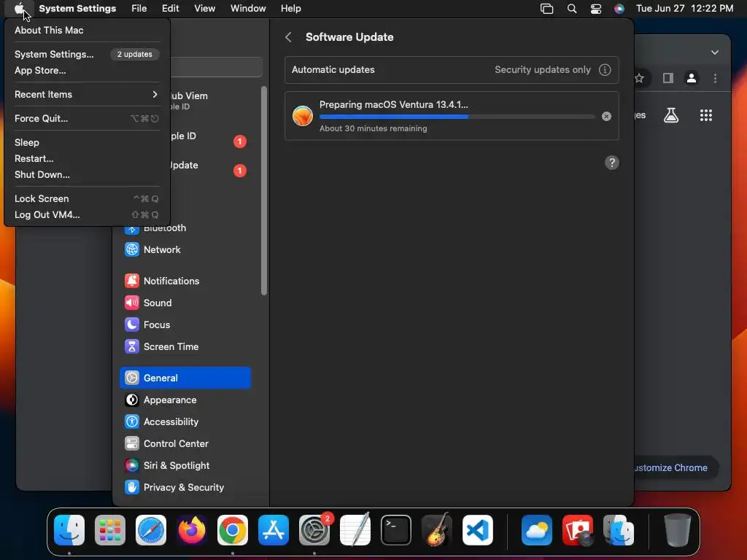The width and height of the screenshot is (747, 560).
Task: Open Google Chrome from the Dock
Action: (233, 530)
